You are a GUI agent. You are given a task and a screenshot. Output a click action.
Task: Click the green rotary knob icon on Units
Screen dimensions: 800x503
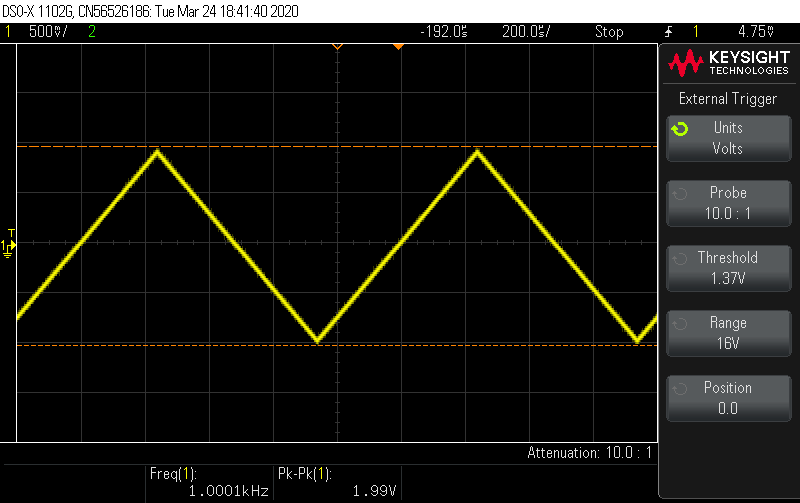[680, 129]
